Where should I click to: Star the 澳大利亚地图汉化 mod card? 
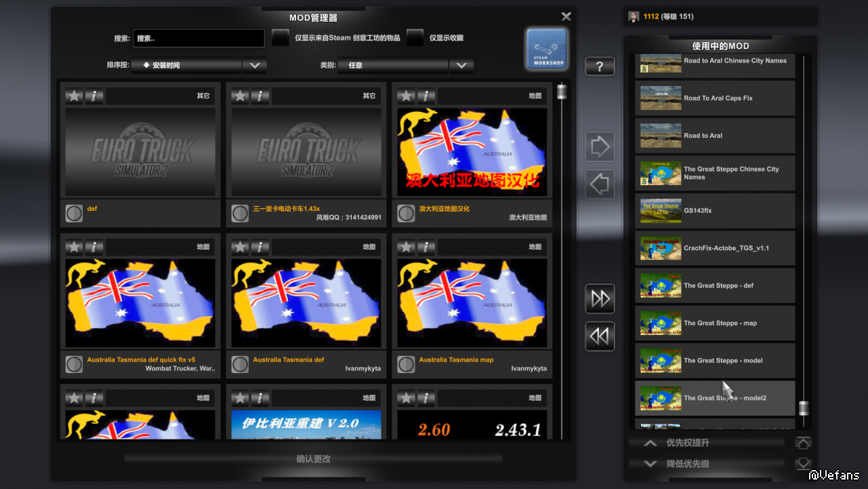tap(407, 96)
